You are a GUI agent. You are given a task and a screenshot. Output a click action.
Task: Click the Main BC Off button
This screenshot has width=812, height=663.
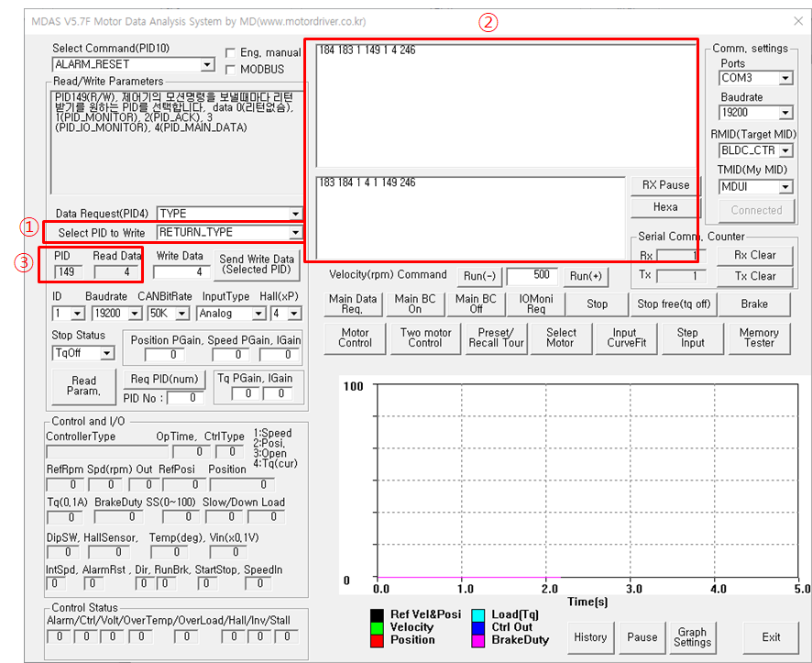(476, 304)
